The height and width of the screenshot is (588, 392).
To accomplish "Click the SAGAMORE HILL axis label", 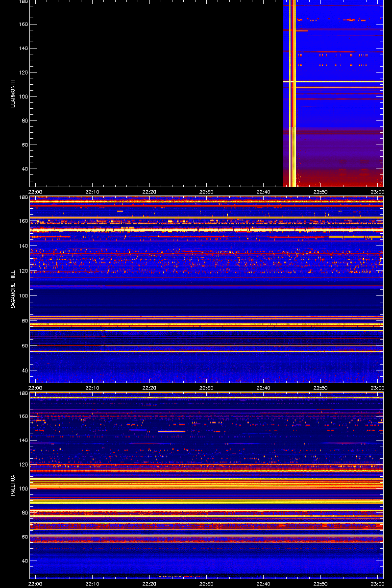I will coord(14,289).
